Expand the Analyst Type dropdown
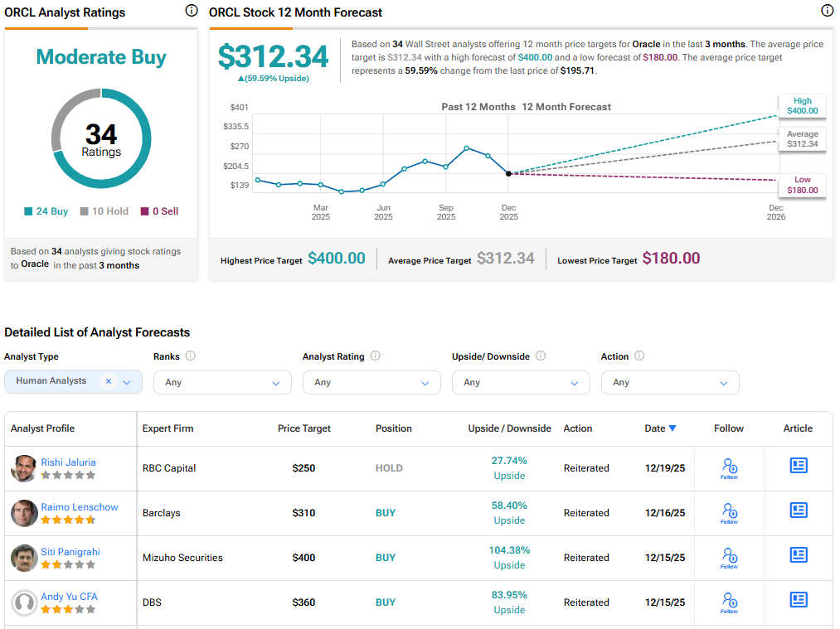Screen dimensions: 840x629 pyautogui.click(x=127, y=382)
